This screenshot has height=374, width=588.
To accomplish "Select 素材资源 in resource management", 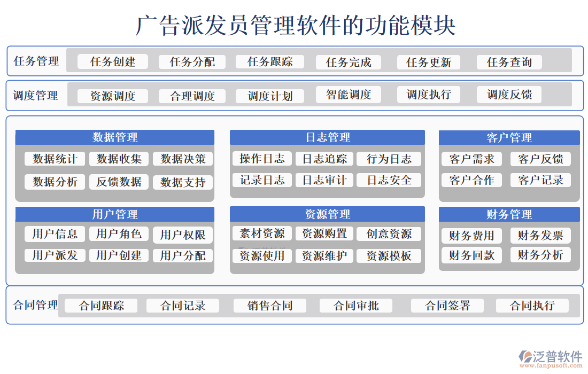I will click(x=261, y=233).
